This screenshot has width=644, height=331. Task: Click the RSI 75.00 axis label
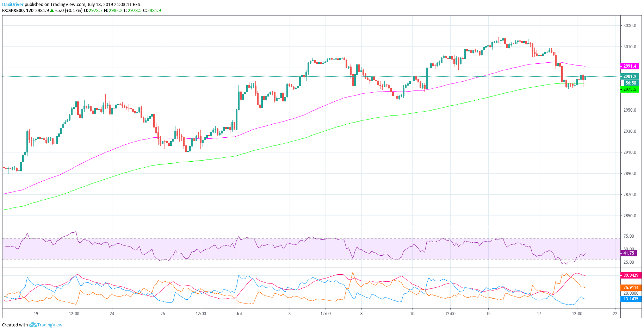(629, 236)
